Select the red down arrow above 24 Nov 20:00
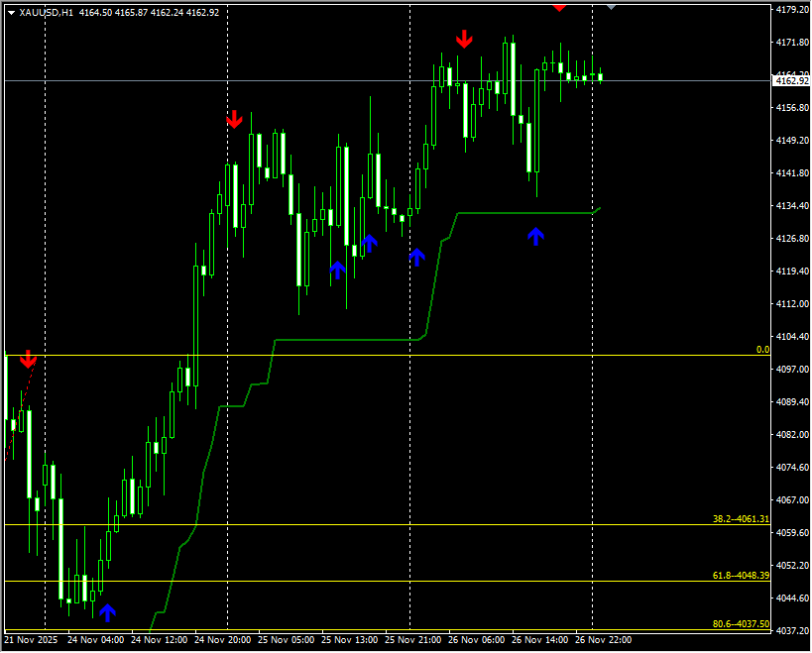The image size is (812, 653). (x=234, y=120)
